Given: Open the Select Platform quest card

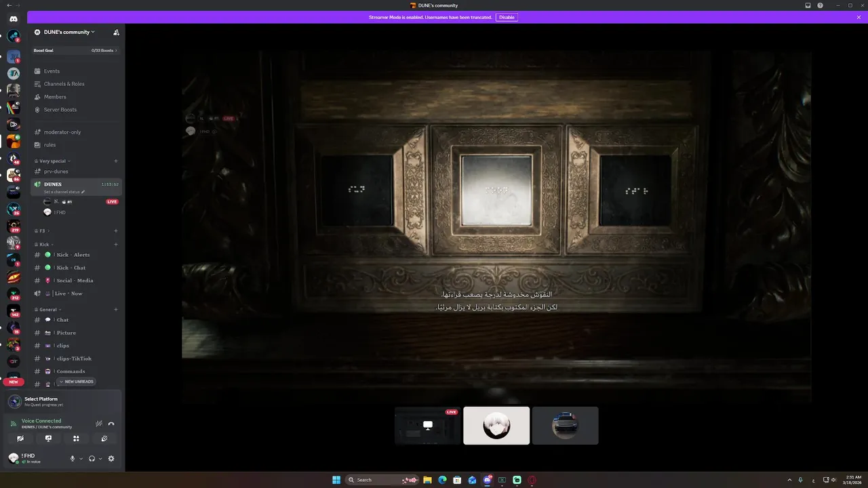Looking at the screenshot, I should coord(62,401).
